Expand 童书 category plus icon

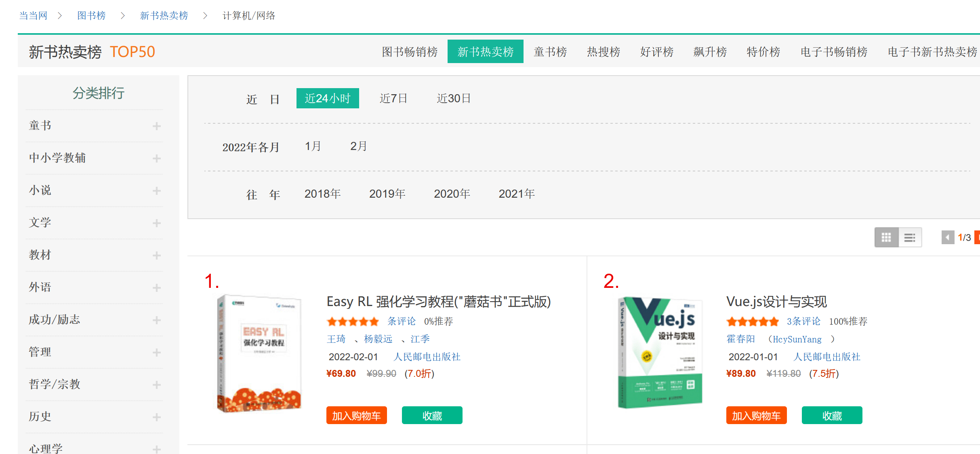157,126
